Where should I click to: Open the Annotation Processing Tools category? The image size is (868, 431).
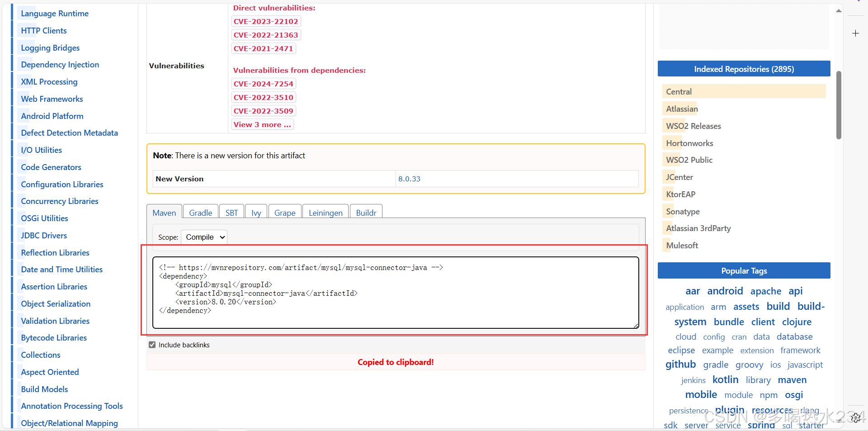tap(72, 406)
